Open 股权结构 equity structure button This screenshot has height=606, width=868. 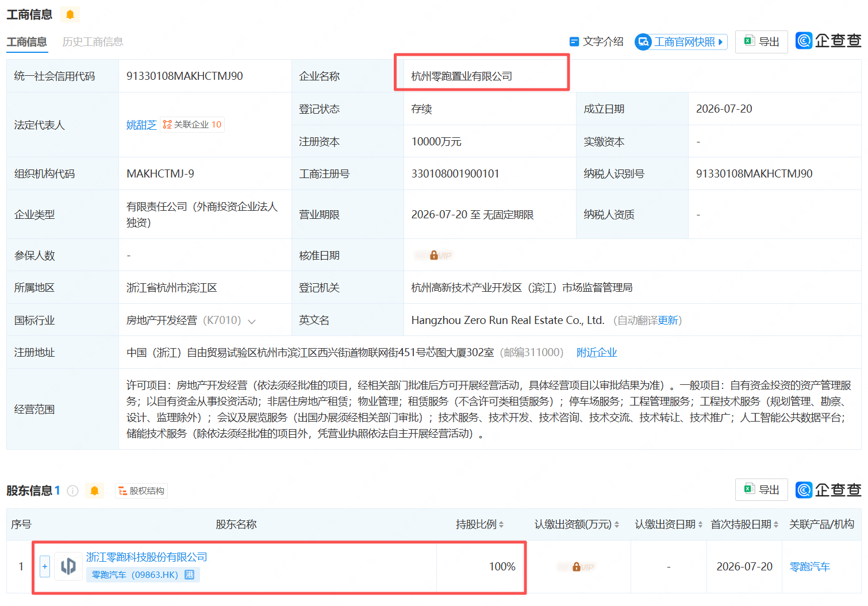pos(141,491)
